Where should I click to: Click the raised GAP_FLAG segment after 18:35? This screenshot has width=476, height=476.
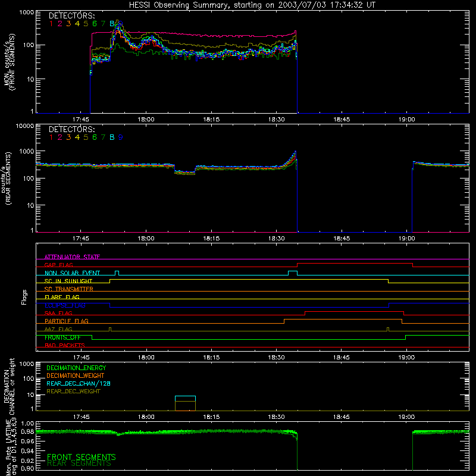355,264
